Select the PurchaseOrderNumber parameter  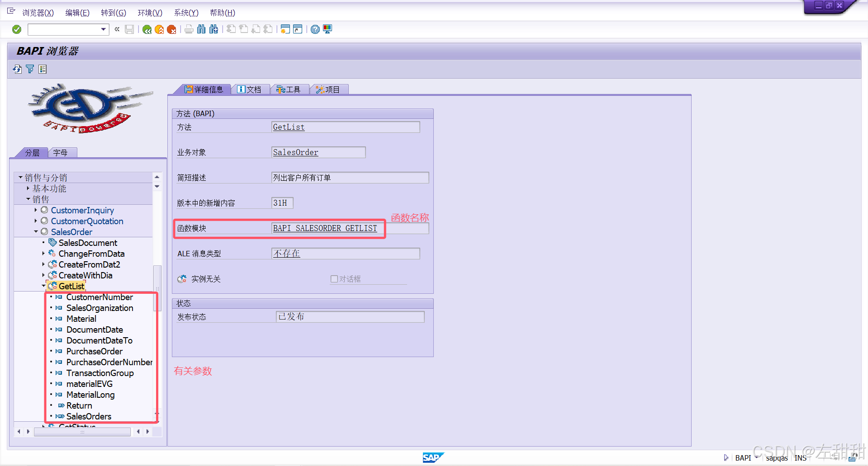point(109,362)
